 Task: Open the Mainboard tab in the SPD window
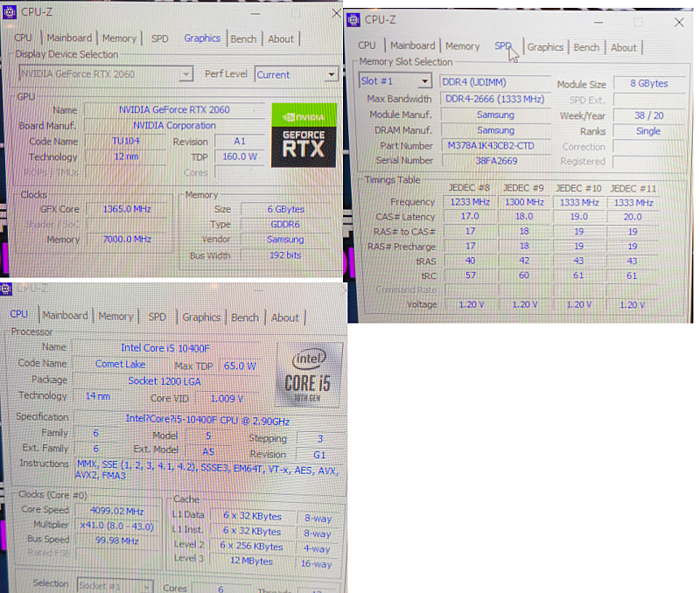pyautogui.click(x=412, y=45)
